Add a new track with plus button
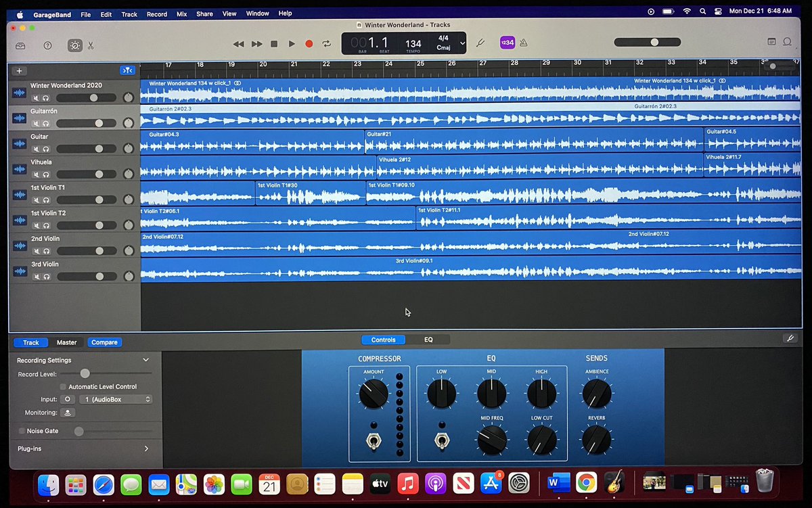812x508 pixels. (x=19, y=70)
